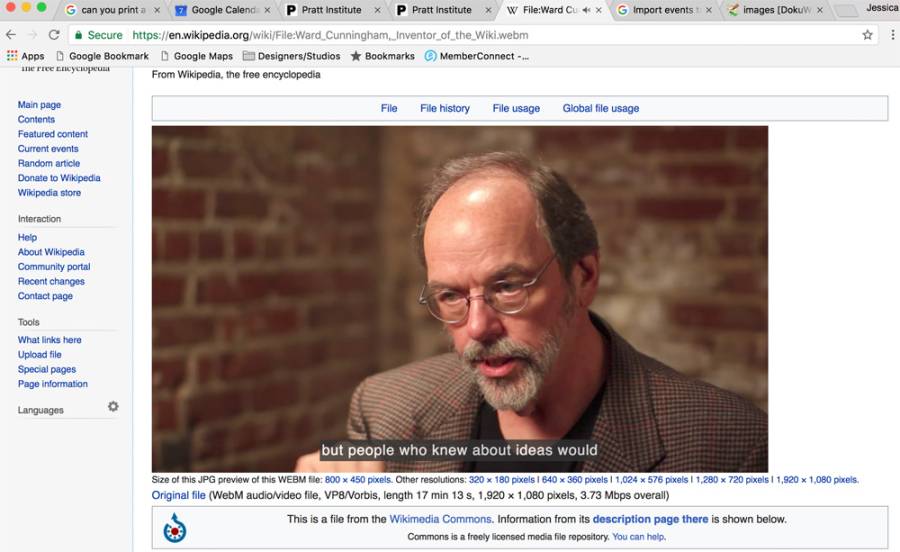Viewport: 900px width, 552px height.
Task: Close the images [DokuWiki] tab
Action: pos(820,10)
